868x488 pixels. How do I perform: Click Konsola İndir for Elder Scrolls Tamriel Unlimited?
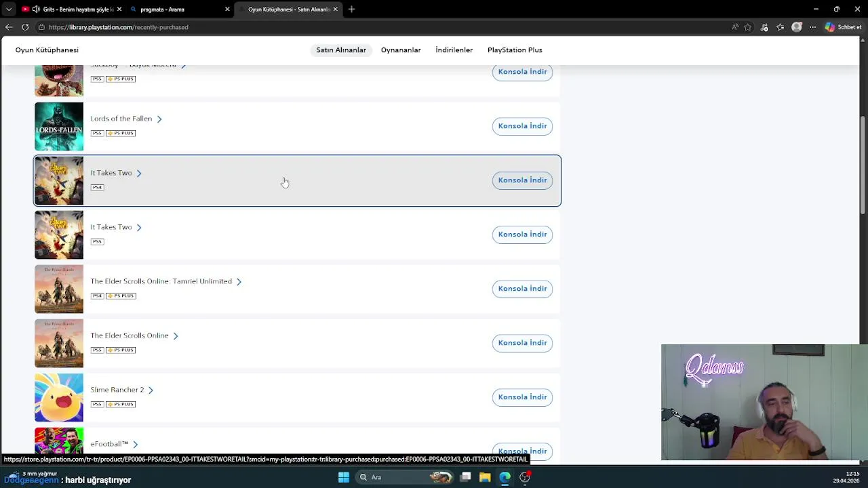click(522, 289)
